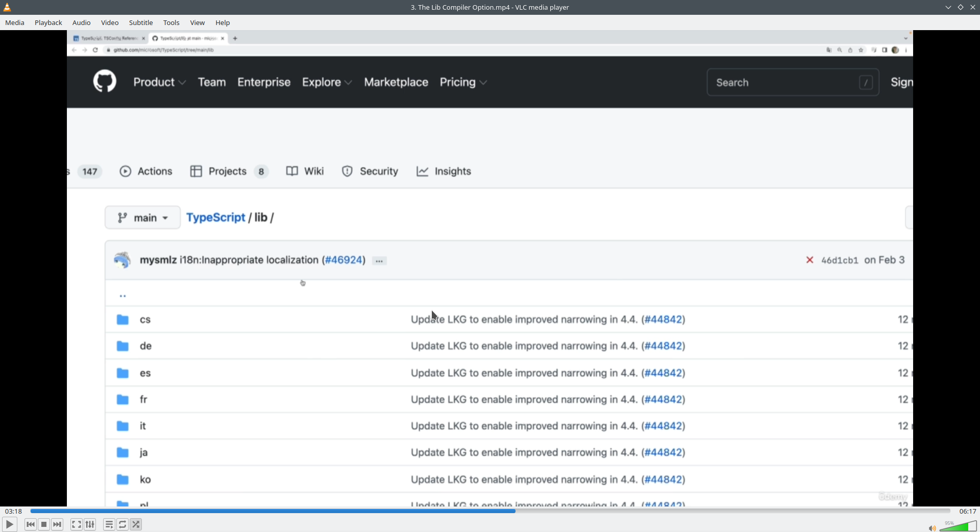Click the GitHub logo in the video
This screenshot has width=980, height=532.
(x=105, y=81)
